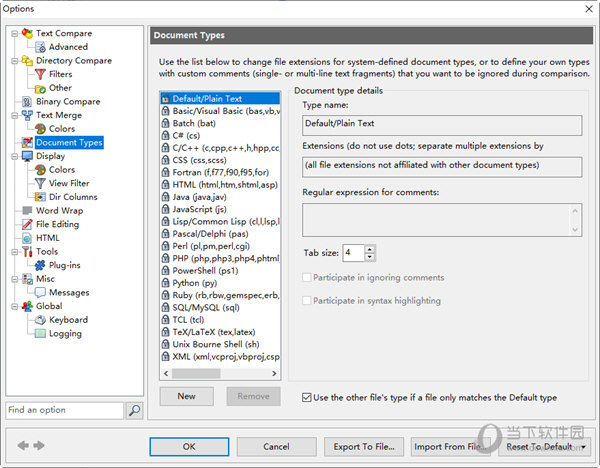Go forward with the right arrow

pyautogui.click(x=39, y=445)
